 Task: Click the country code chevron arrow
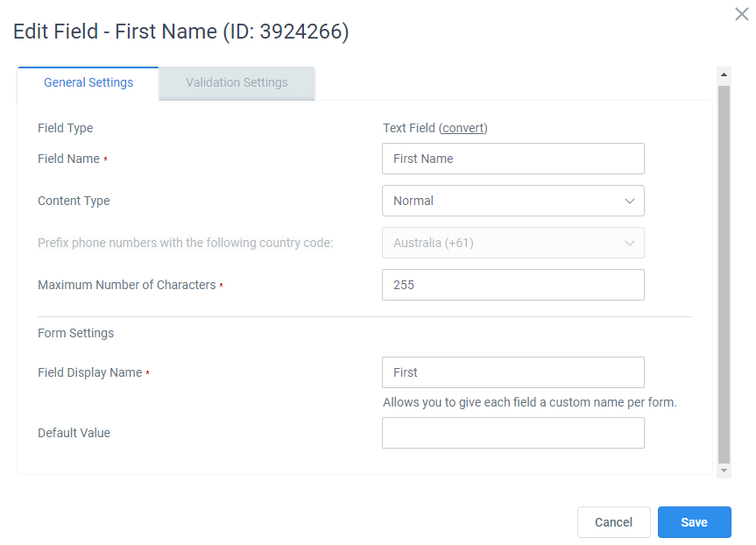629,243
